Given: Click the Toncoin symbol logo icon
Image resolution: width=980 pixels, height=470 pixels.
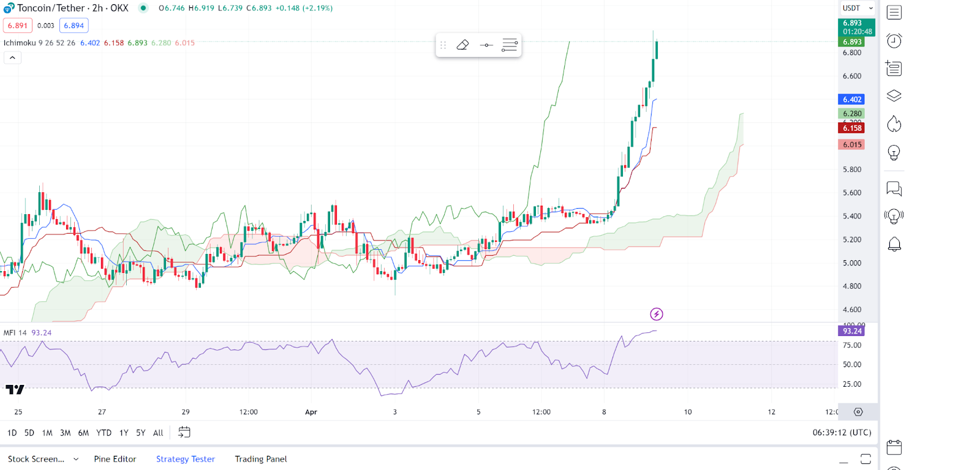Looking at the screenshot, I should [9, 8].
